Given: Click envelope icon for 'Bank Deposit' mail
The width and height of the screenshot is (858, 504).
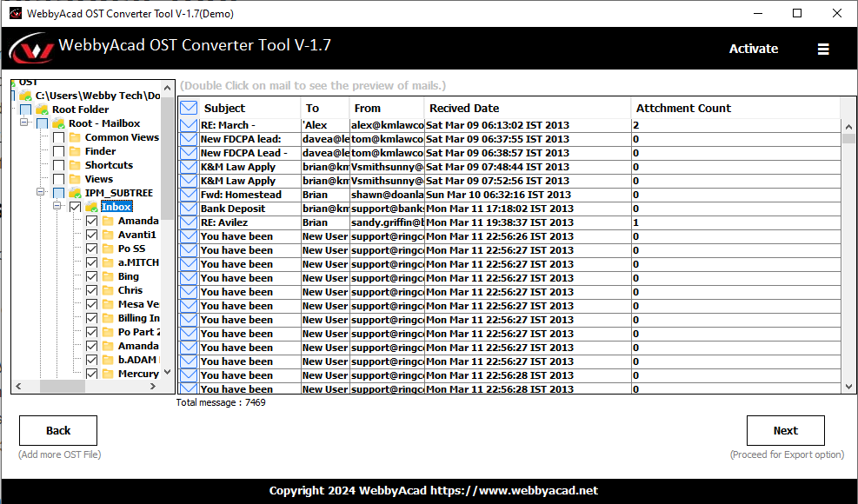Looking at the screenshot, I should click(x=189, y=209).
